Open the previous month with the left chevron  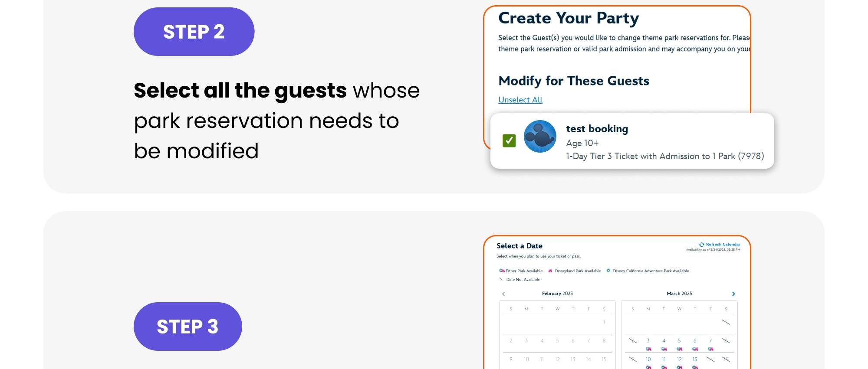click(x=503, y=294)
